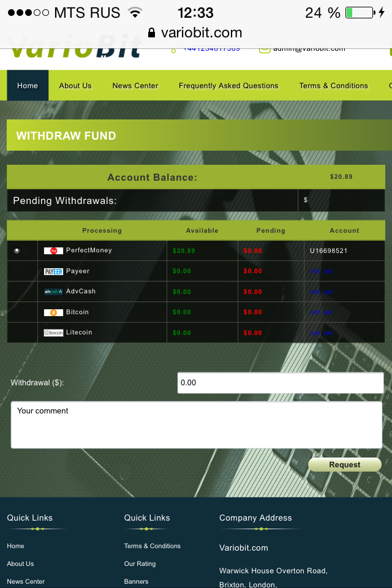
Task: Click the AdvCash processing label
Action: click(x=81, y=292)
